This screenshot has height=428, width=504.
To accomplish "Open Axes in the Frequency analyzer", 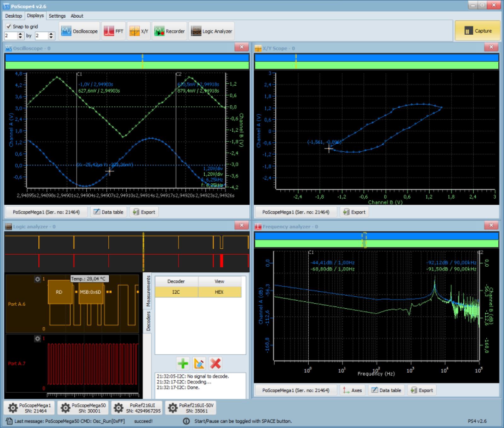I will click(352, 390).
